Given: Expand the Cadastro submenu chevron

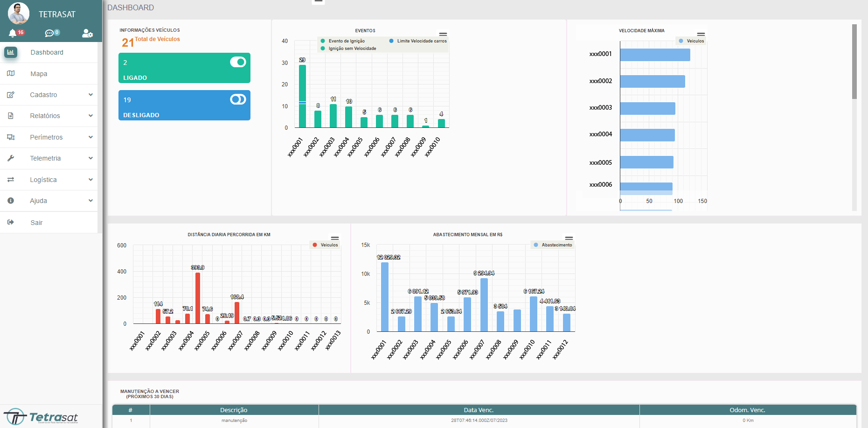Looking at the screenshot, I should [90, 95].
